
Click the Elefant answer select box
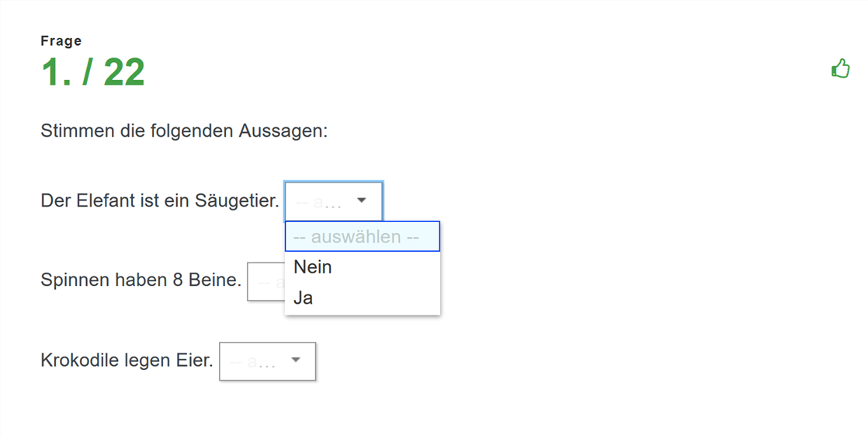coord(333,201)
